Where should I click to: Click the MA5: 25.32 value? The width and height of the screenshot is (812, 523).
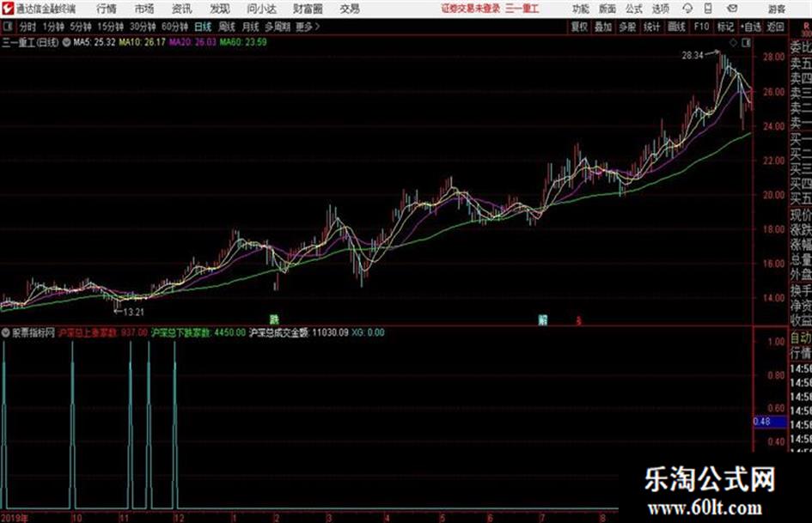95,42
